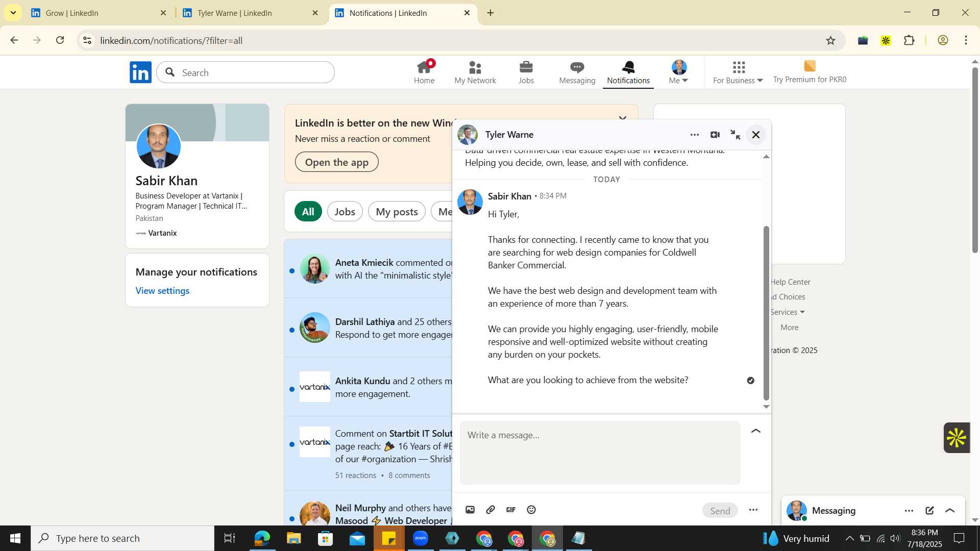The height and width of the screenshot is (551, 980).
Task: Filter notifications by My posts
Action: (x=397, y=211)
